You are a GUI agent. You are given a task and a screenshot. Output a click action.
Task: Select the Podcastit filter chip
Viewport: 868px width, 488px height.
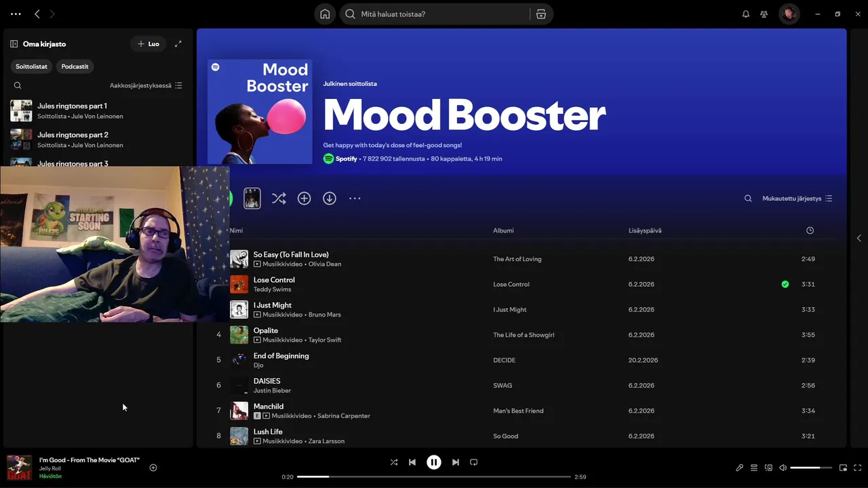[x=75, y=66]
